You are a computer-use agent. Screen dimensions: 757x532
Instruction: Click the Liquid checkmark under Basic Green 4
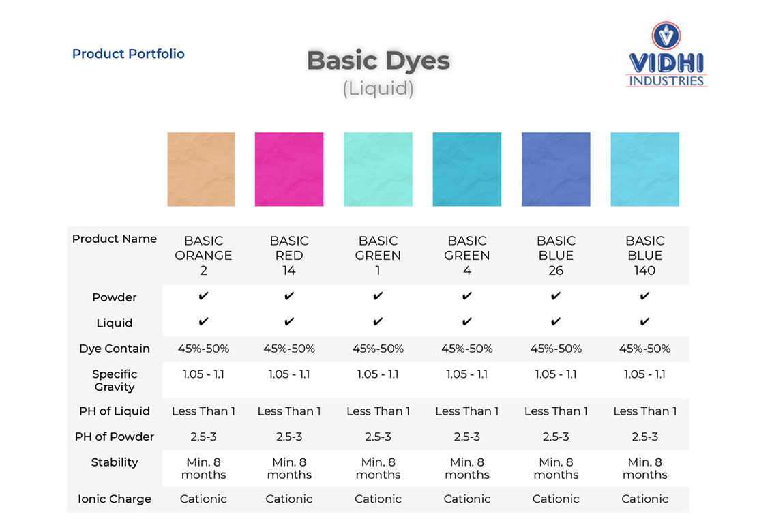tap(467, 321)
